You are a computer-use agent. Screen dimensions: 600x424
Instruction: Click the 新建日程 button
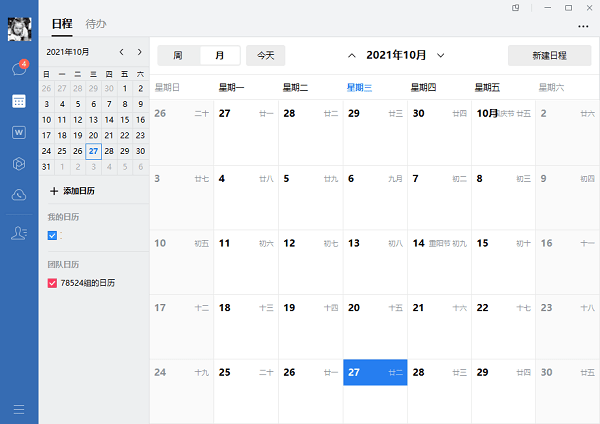(549, 55)
